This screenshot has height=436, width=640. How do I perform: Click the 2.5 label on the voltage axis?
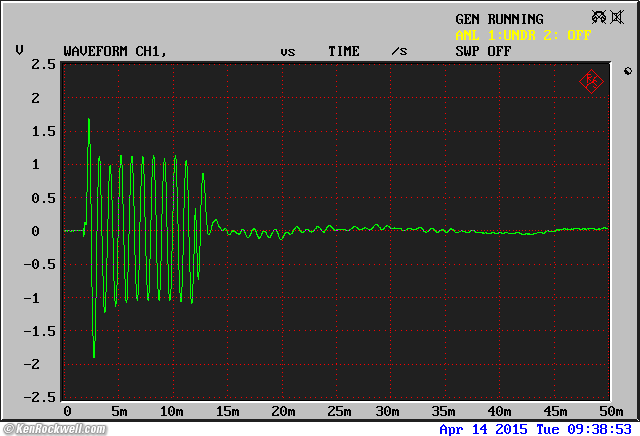coord(43,65)
